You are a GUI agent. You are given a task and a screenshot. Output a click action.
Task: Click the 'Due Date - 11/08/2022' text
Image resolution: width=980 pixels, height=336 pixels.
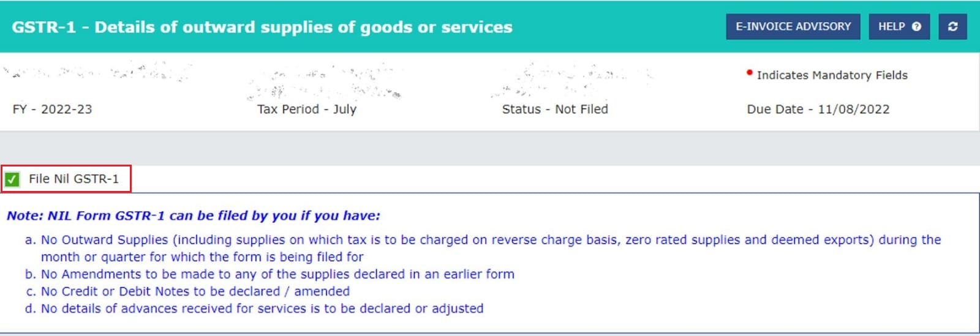pos(818,109)
